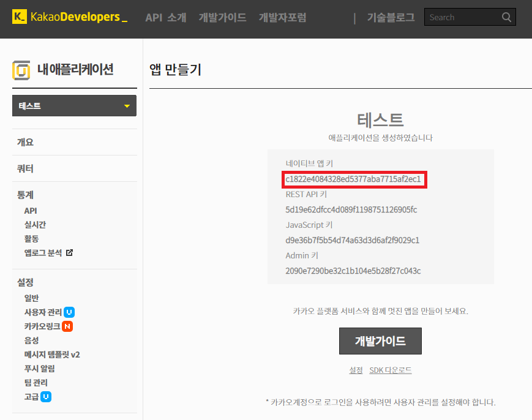
Task: Click the N badge next to 카카오링크
Action: 67,326
